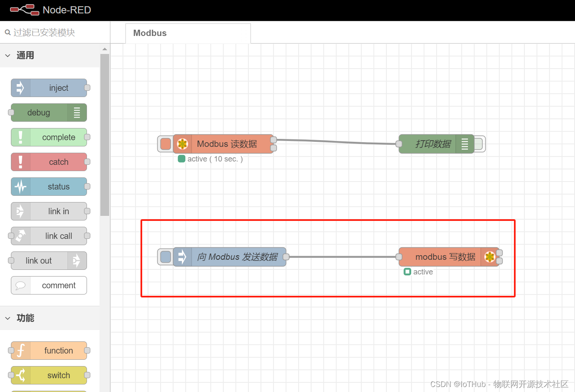Click the 打印数据 node input port
575x392 pixels.
point(399,144)
